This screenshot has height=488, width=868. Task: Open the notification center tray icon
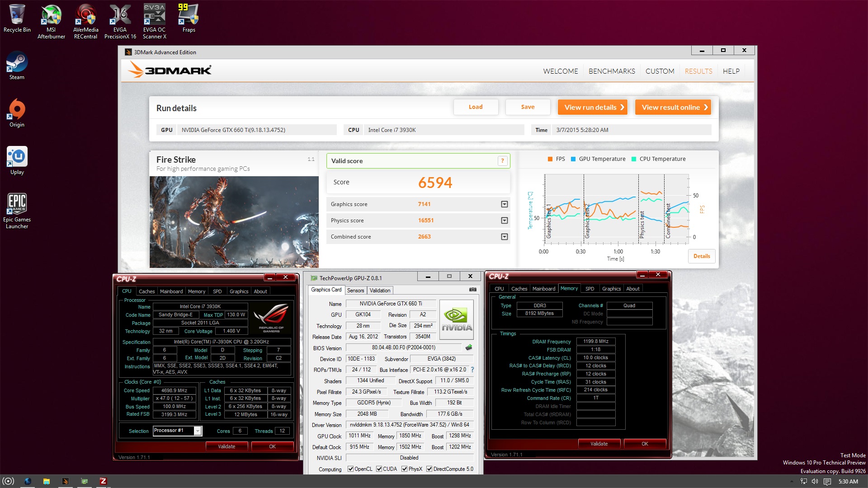[x=827, y=482]
